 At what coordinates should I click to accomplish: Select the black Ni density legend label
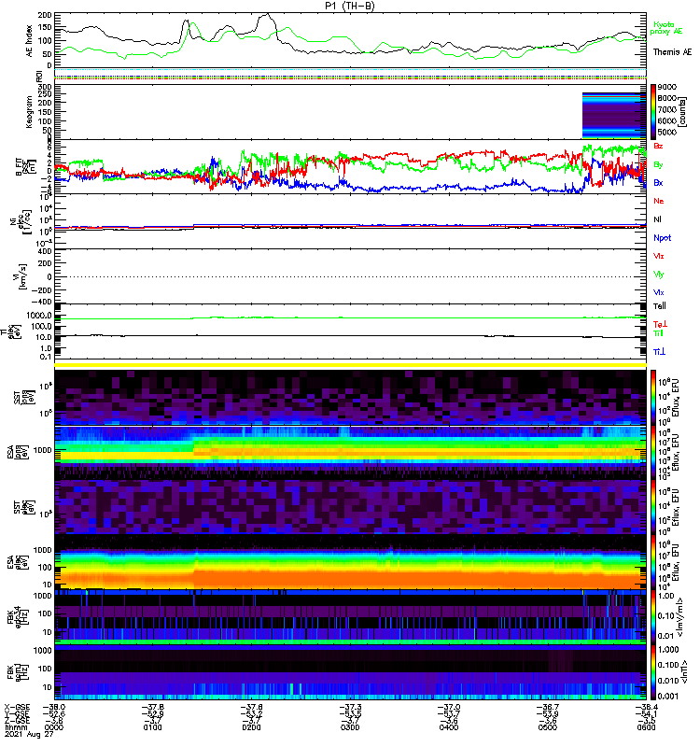coord(657,219)
